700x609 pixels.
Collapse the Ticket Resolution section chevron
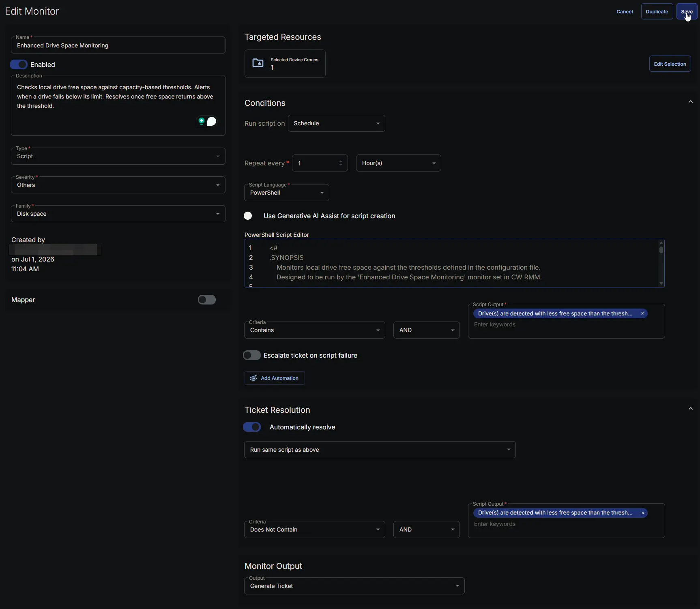pyautogui.click(x=691, y=409)
